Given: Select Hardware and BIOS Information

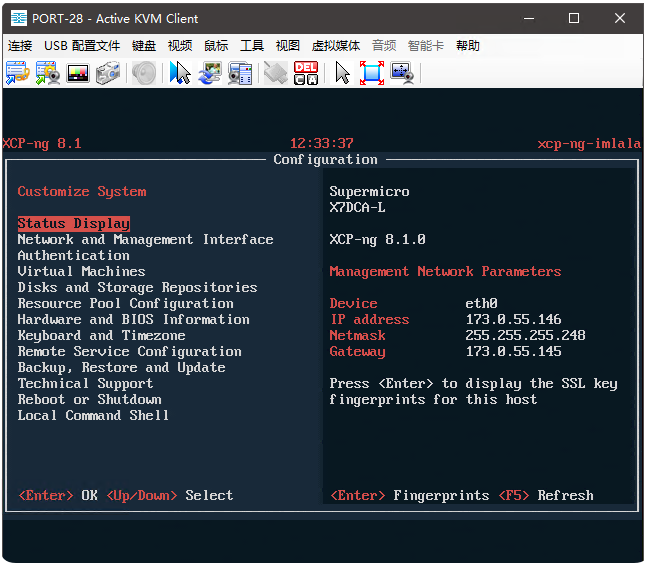Looking at the screenshot, I should pyautogui.click(x=133, y=320).
